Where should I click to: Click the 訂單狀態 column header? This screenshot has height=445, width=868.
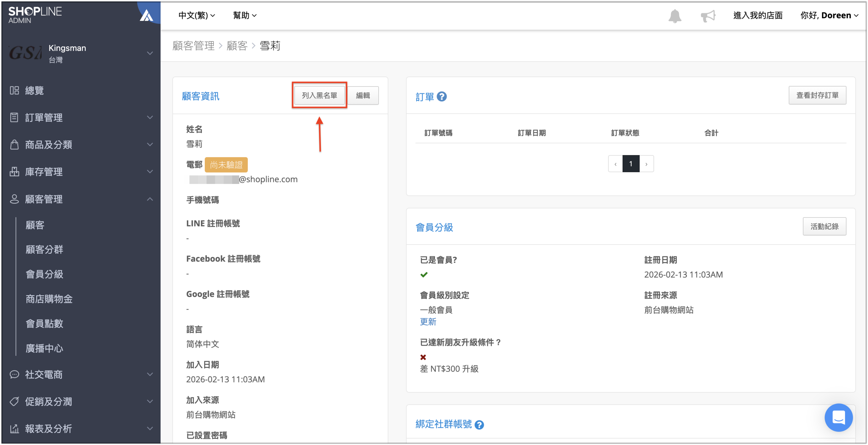tap(625, 133)
